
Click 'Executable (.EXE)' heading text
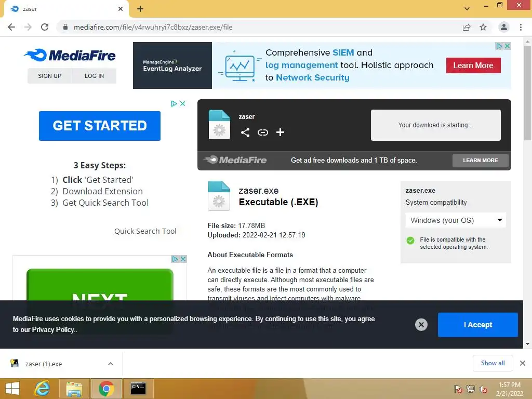pyautogui.click(x=278, y=202)
